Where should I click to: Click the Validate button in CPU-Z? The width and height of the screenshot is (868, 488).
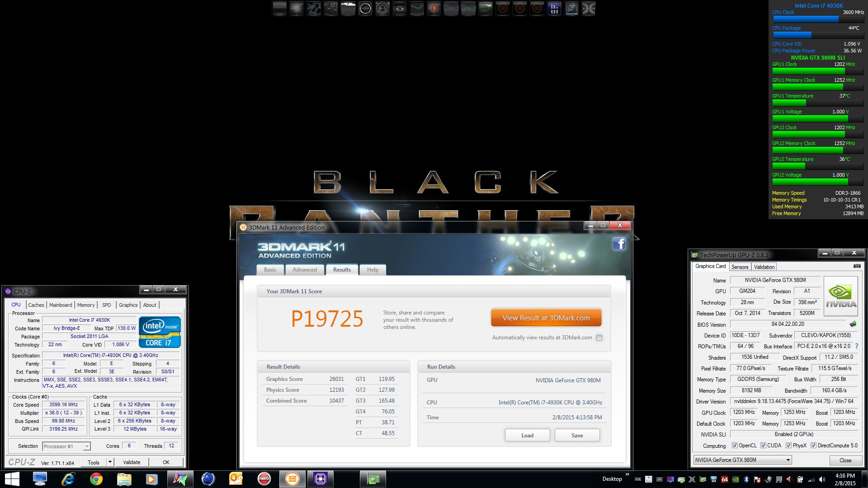pos(132,462)
